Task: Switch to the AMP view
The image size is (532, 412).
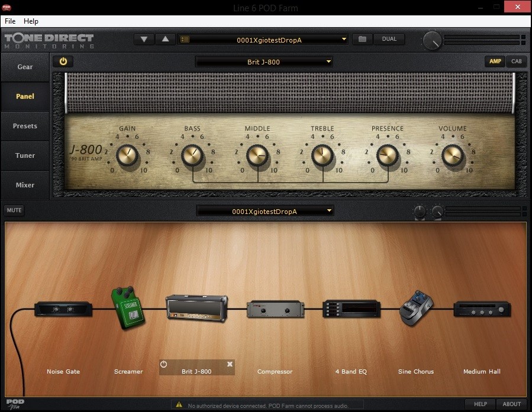Action: [x=495, y=61]
